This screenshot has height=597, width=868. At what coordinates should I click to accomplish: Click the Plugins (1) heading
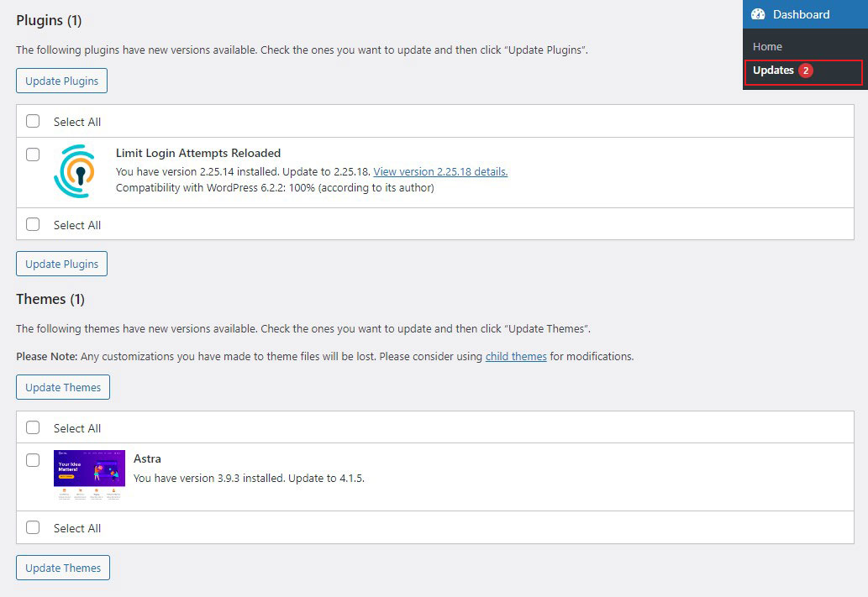[x=49, y=20]
